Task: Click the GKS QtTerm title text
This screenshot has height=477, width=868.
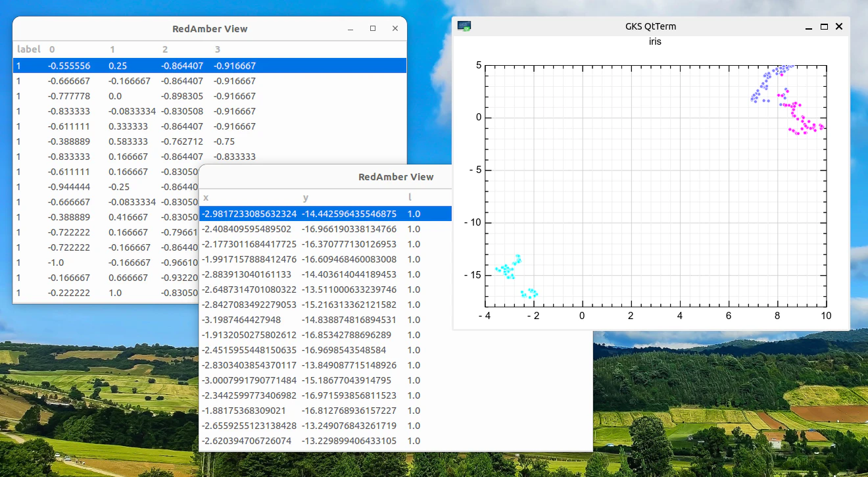Action: pos(651,26)
